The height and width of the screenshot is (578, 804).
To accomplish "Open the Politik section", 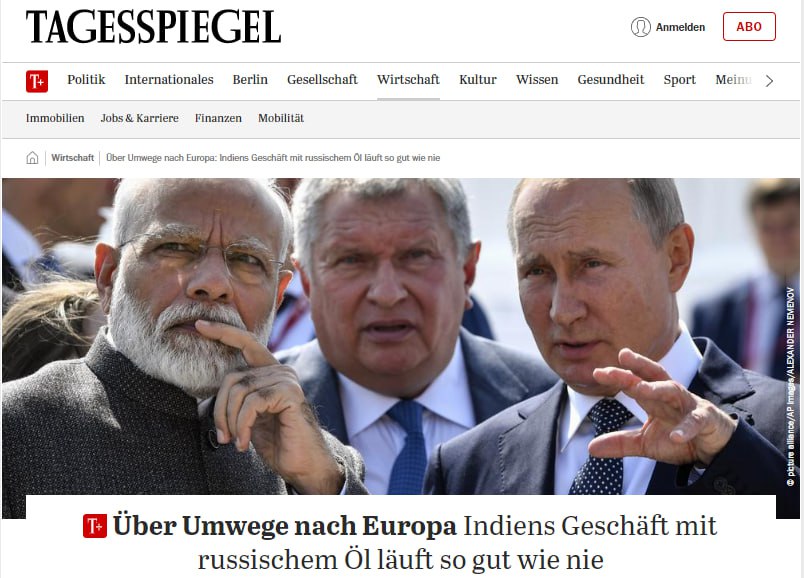I will pyautogui.click(x=86, y=79).
